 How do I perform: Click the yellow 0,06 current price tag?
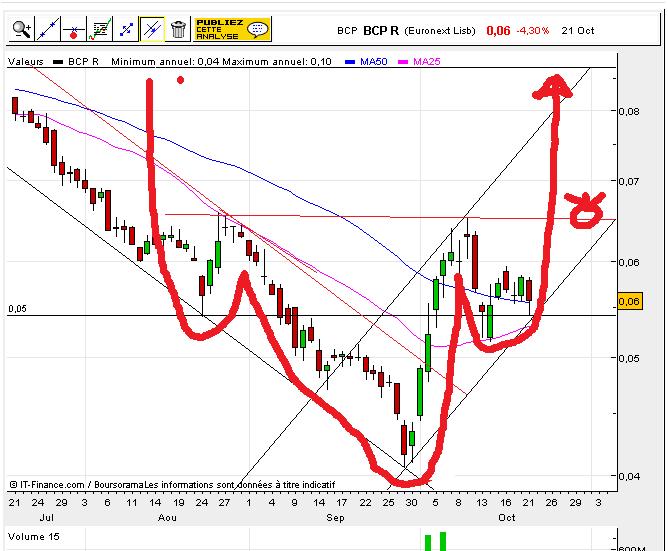[629, 302]
